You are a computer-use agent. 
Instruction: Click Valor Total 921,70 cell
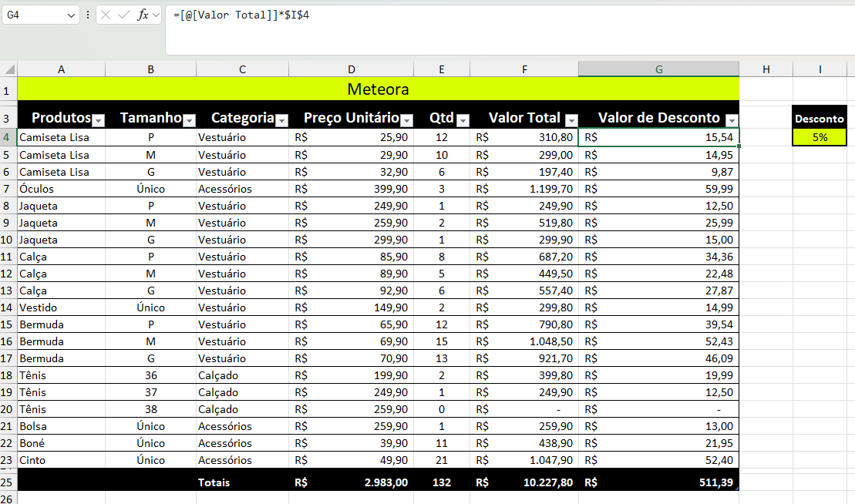tap(524, 358)
